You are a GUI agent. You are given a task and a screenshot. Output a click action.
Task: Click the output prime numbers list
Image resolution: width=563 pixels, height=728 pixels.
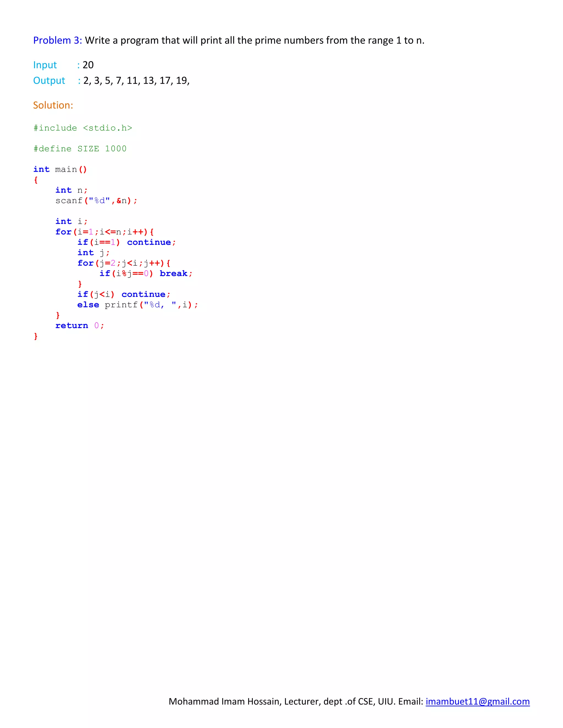coord(136,81)
